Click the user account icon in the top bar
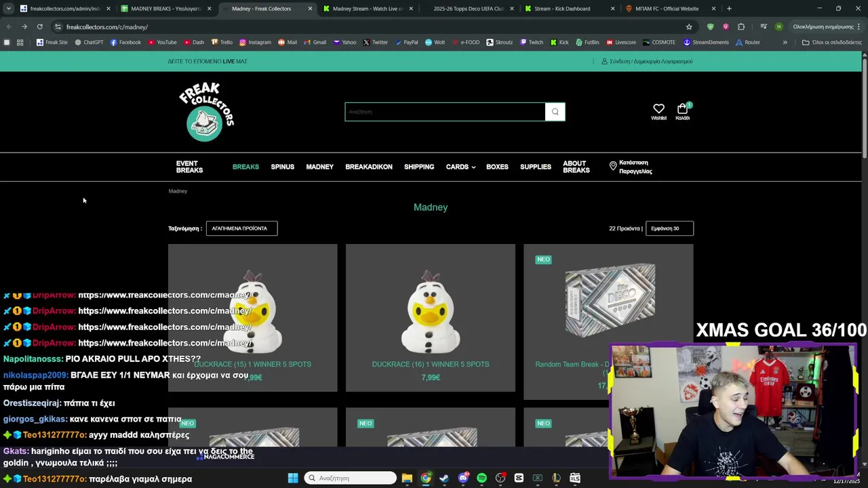The image size is (868, 488). [604, 61]
